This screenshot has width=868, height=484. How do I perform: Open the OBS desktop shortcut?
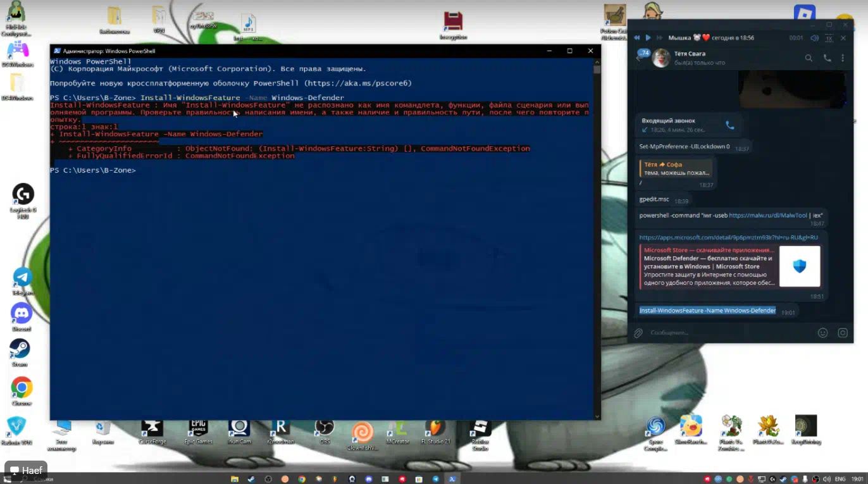[325, 431]
